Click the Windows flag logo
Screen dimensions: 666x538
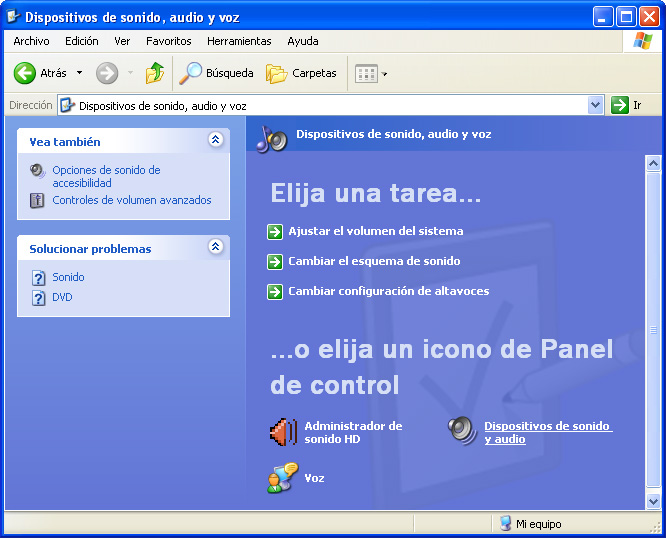click(x=643, y=41)
